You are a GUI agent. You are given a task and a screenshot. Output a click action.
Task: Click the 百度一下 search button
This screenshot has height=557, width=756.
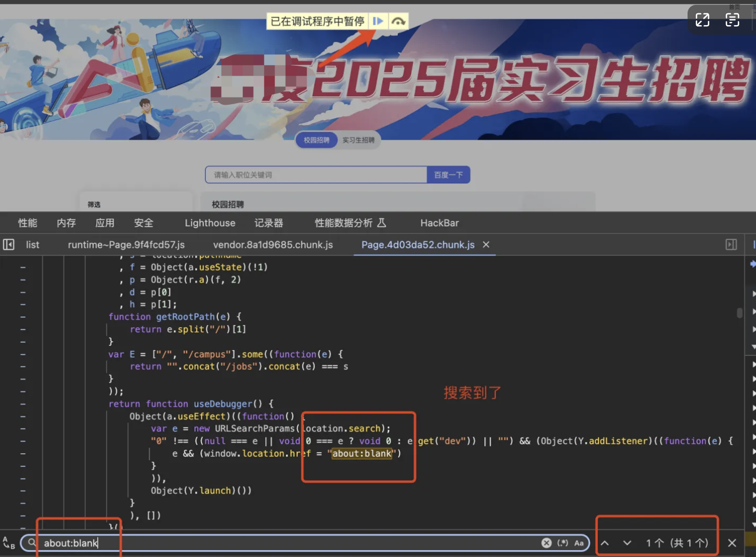pos(448,175)
